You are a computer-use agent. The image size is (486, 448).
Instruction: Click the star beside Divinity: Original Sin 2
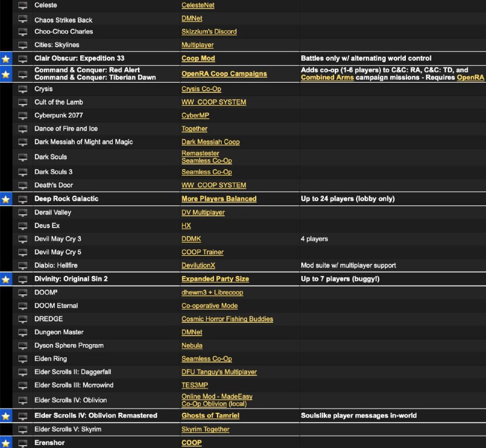[5, 279]
